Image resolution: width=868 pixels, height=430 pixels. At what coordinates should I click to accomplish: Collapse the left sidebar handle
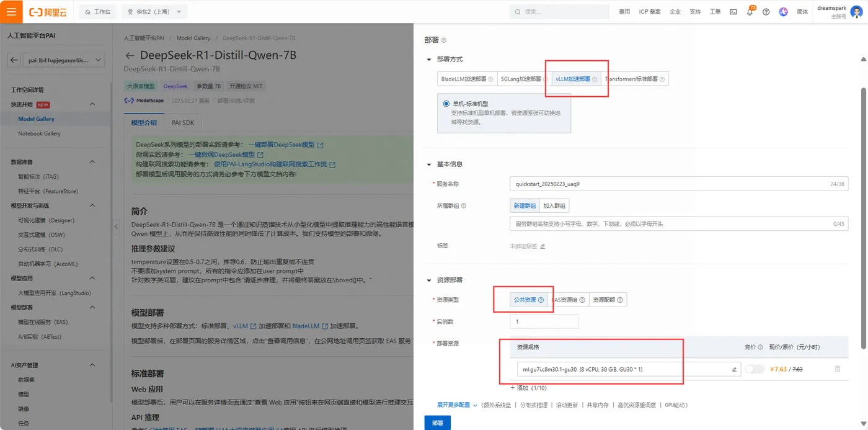tap(116, 227)
